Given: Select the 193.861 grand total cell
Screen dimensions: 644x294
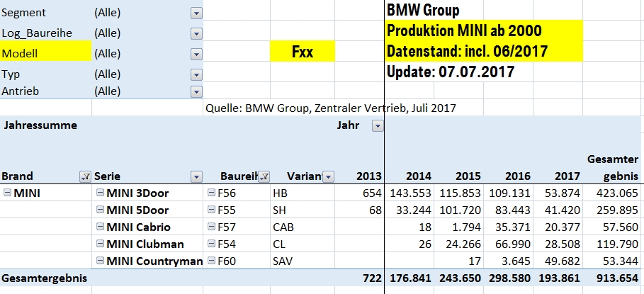Looking at the screenshot, I should tap(558, 278).
